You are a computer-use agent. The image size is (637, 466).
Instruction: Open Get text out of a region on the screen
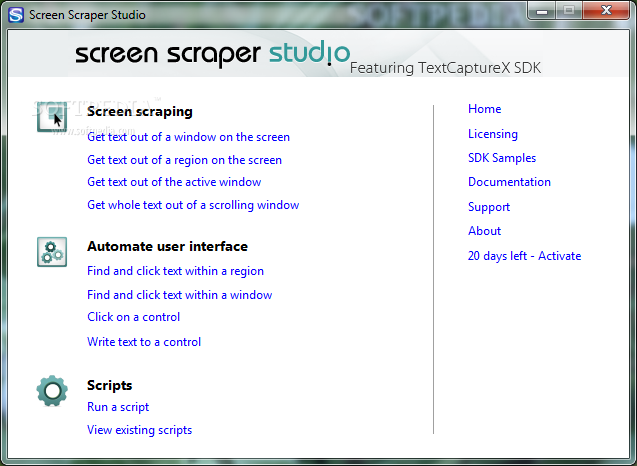click(x=184, y=160)
